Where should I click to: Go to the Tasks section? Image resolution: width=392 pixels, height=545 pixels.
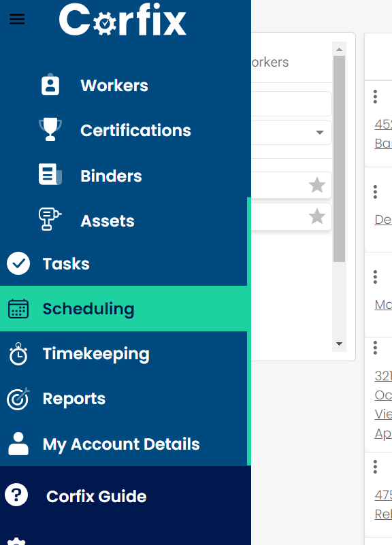[66, 264]
